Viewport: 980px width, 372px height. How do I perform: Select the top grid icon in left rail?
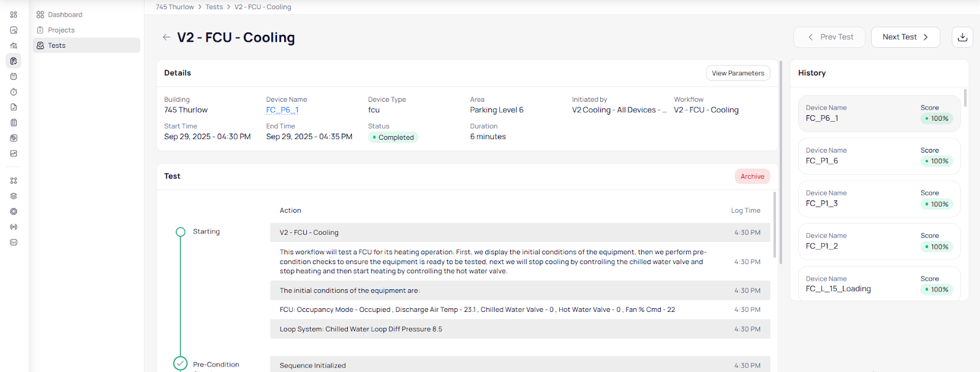pyautogui.click(x=13, y=15)
